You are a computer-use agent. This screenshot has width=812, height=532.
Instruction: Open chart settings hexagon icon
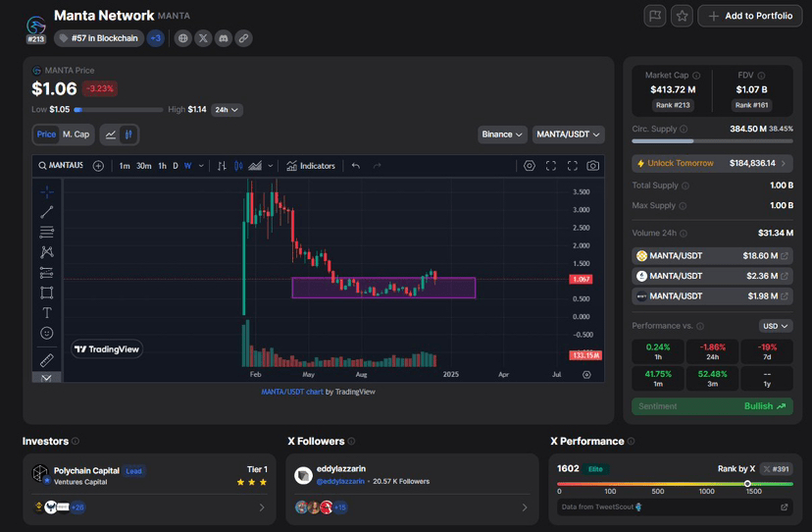click(530, 166)
